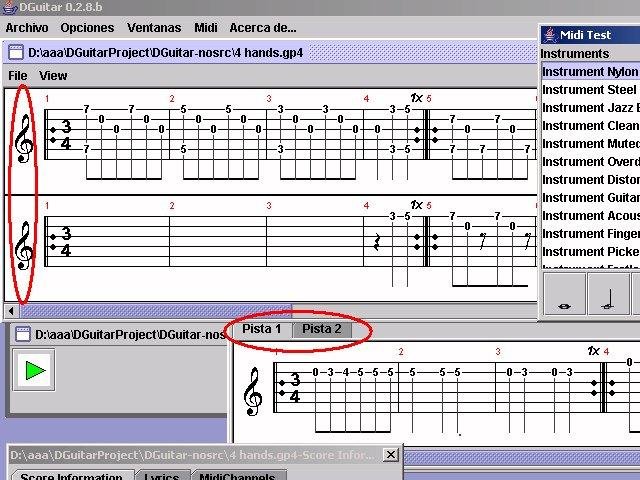Open the MidiChannels tab
This screenshot has height=480, width=640.
237,476
